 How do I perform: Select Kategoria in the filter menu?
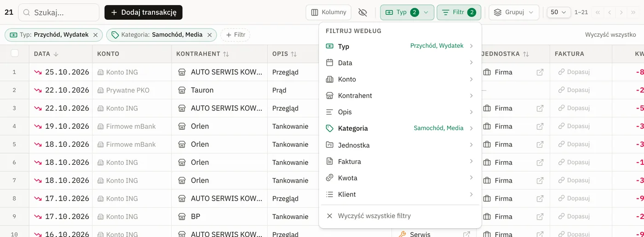[400, 128]
